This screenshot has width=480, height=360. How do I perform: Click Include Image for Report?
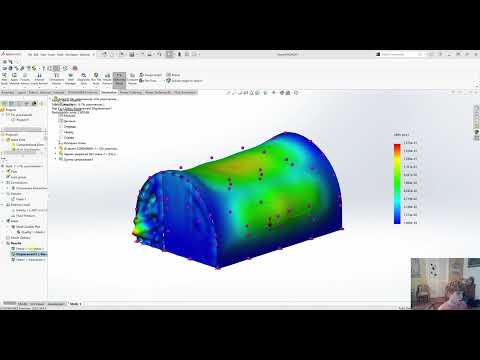(185, 81)
